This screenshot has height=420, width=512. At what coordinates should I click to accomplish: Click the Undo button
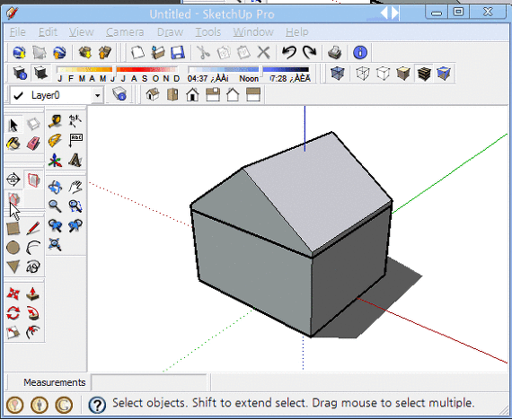point(288,52)
